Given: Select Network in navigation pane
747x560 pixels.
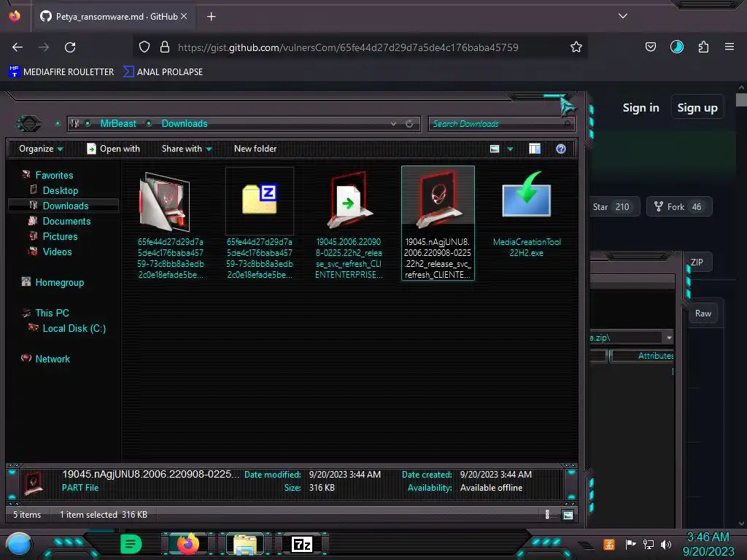Looking at the screenshot, I should pos(53,359).
